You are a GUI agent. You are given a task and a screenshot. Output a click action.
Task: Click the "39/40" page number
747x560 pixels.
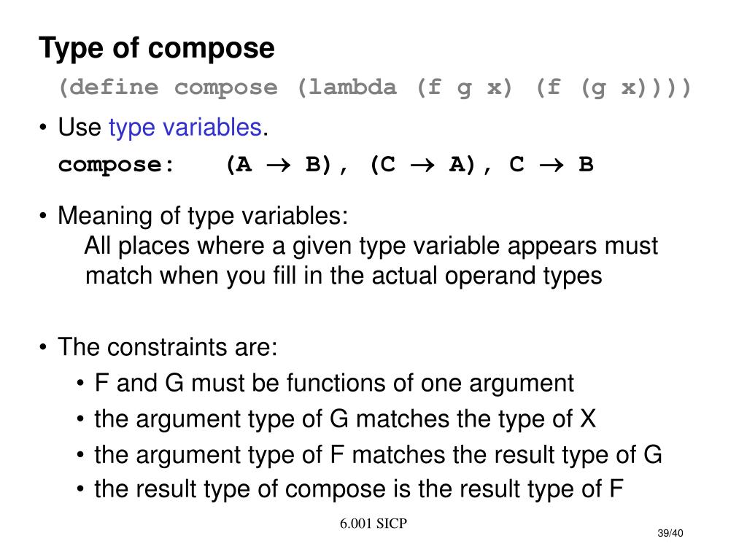(x=670, y=533)
